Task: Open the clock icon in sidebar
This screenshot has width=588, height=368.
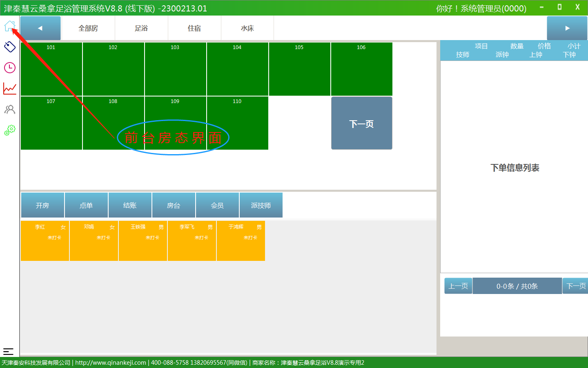Action: (9, 67)
